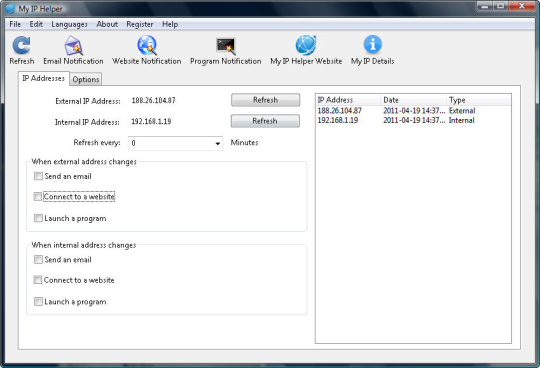Open the Register menu

coord(140,24)
